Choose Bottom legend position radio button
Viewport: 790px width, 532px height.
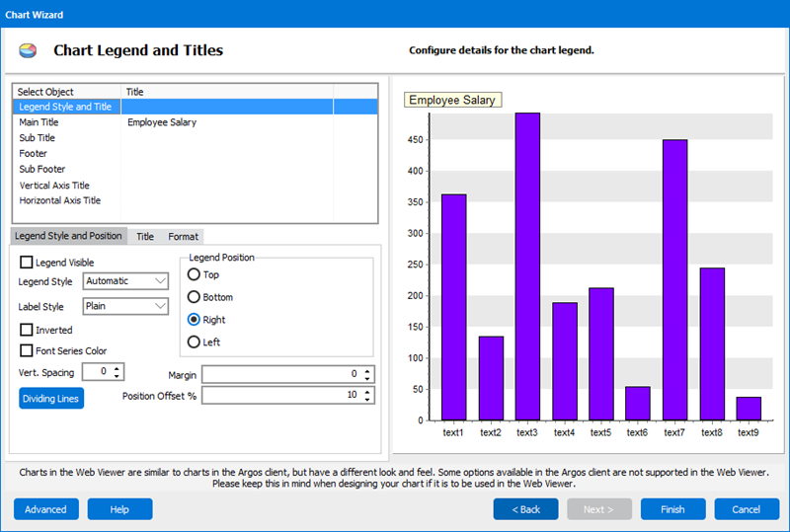194,297
